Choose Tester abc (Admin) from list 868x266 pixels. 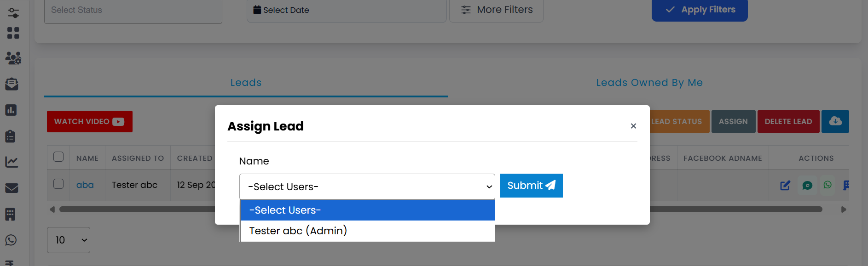298,231
